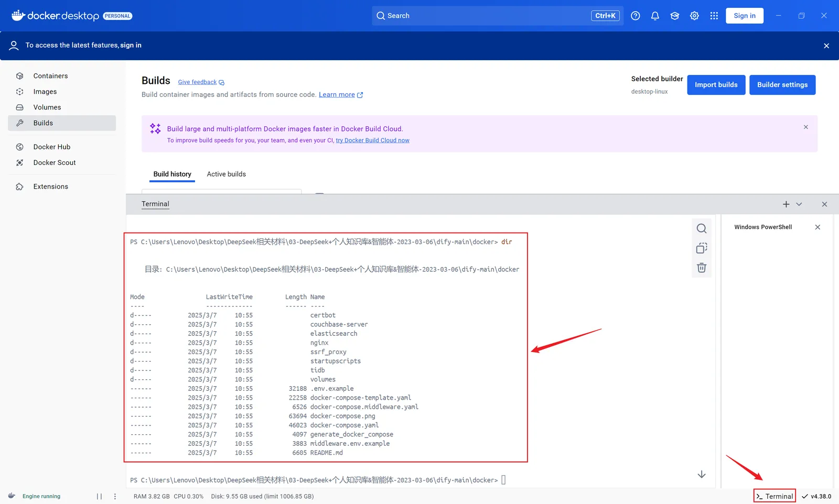Open the Images sidebar section
839x504 pixels.
pyautogui.click(x=62, y=92)
